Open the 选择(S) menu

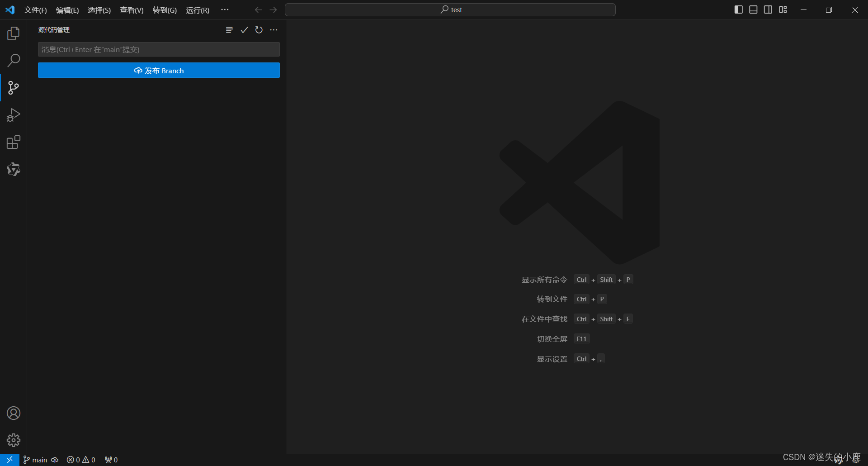99,10
